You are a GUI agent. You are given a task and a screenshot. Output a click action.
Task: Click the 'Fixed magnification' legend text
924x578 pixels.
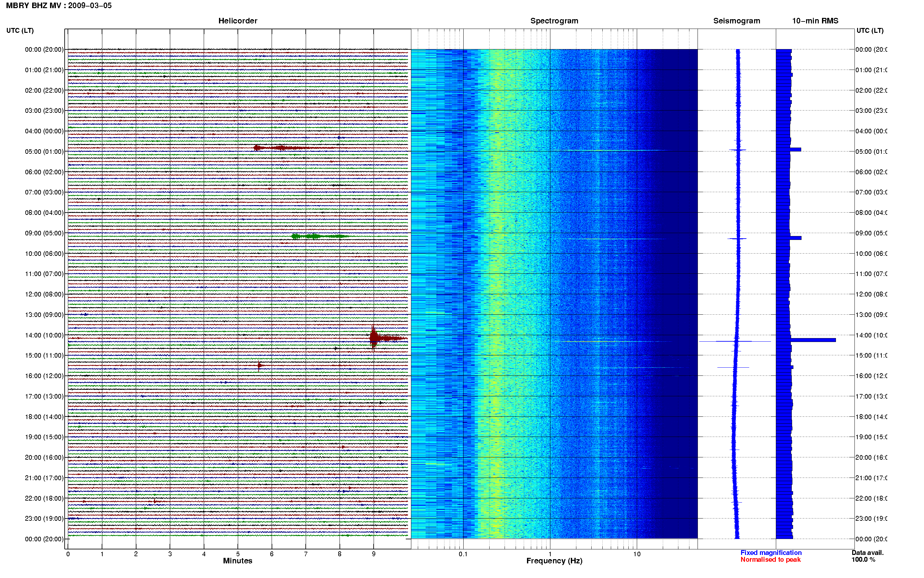pos(771,553)
